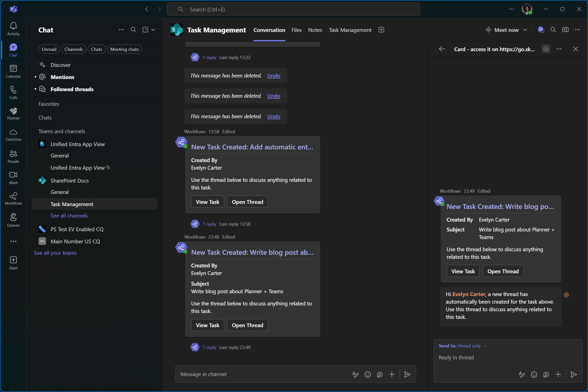Screen dimensions: 588x392
Task: Open Calendar from the app rail
Action: [13, 71]
